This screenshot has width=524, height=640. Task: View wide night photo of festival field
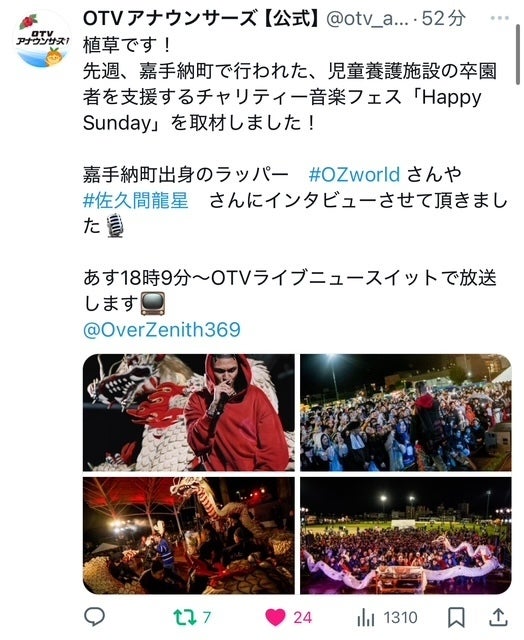[x=406, y=536]
